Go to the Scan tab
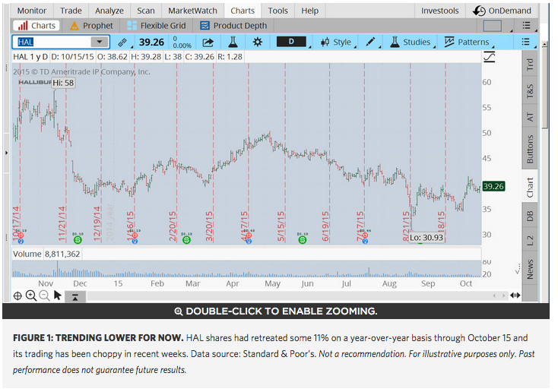 146,11
